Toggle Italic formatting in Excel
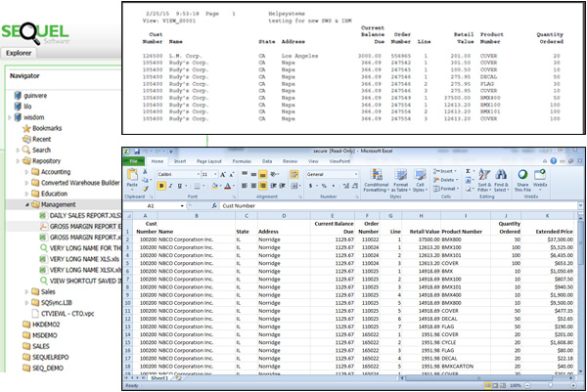Image resolution: width=587 pixels, height=392 pixels. (x=170, y=186)
